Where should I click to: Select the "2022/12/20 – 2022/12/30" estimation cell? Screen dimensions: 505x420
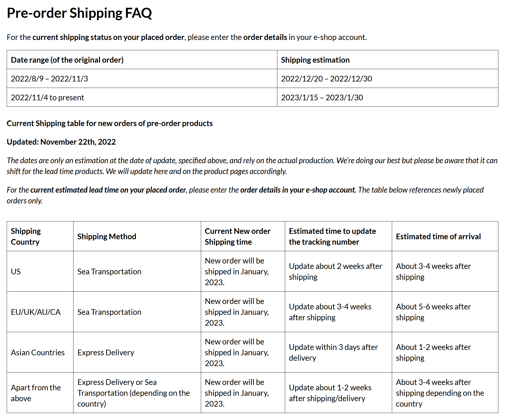point(326,79)
